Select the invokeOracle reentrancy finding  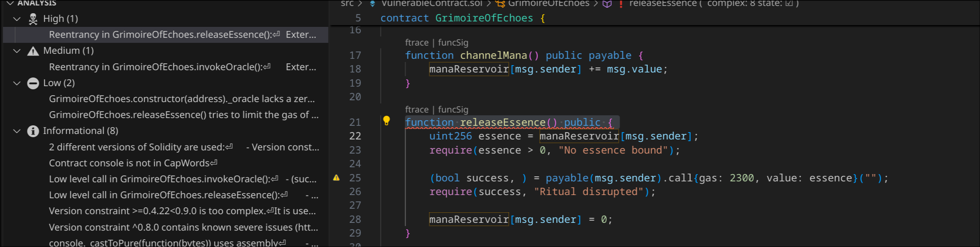tap(160, 67)
